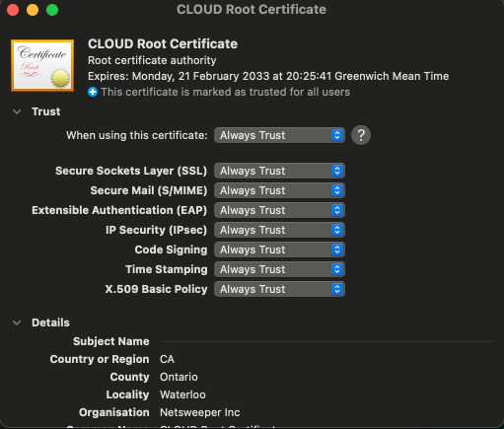Click the blue plus trusted status icon
The image size is (504, 429).
93,92
